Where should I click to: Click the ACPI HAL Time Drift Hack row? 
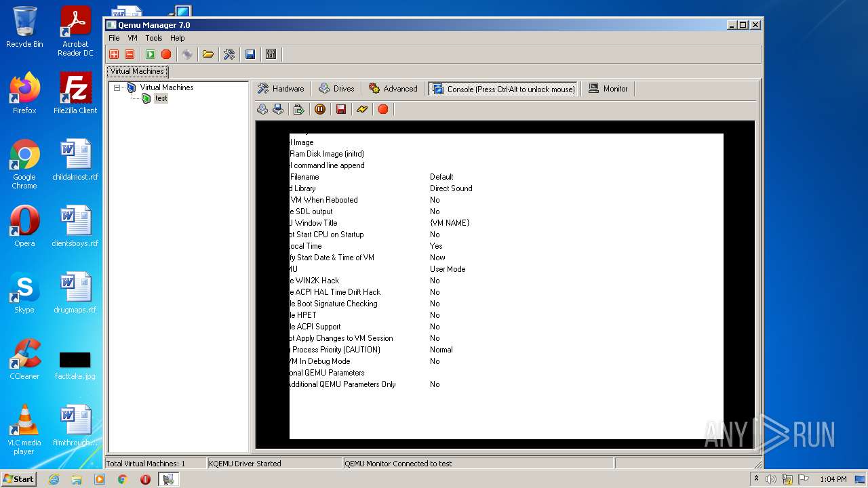point(335,292)
